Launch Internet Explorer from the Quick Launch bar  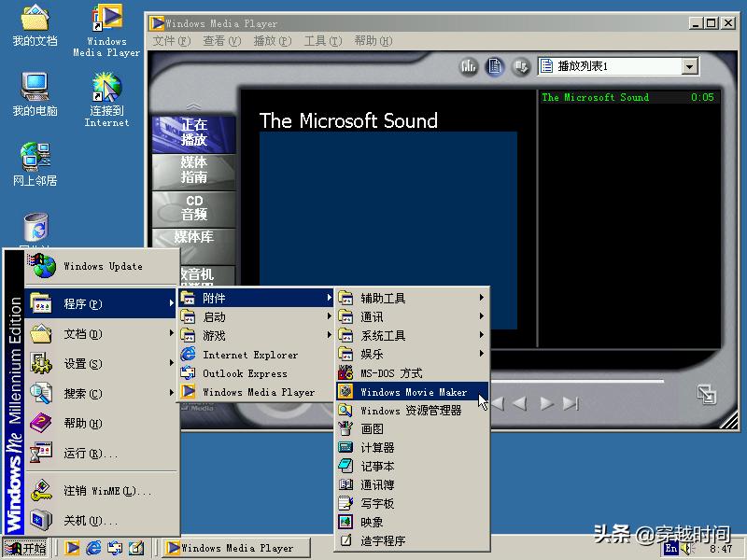92,548
